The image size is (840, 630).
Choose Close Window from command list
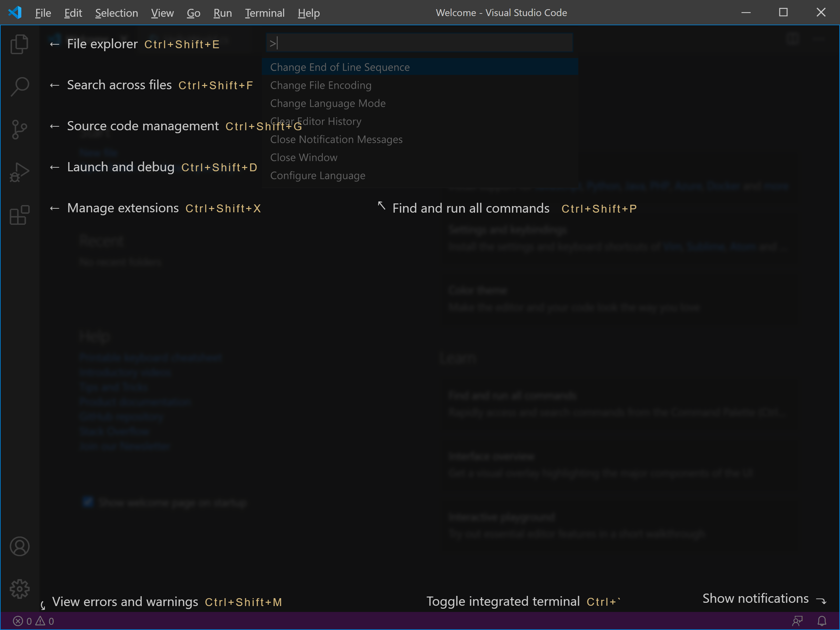304,157
